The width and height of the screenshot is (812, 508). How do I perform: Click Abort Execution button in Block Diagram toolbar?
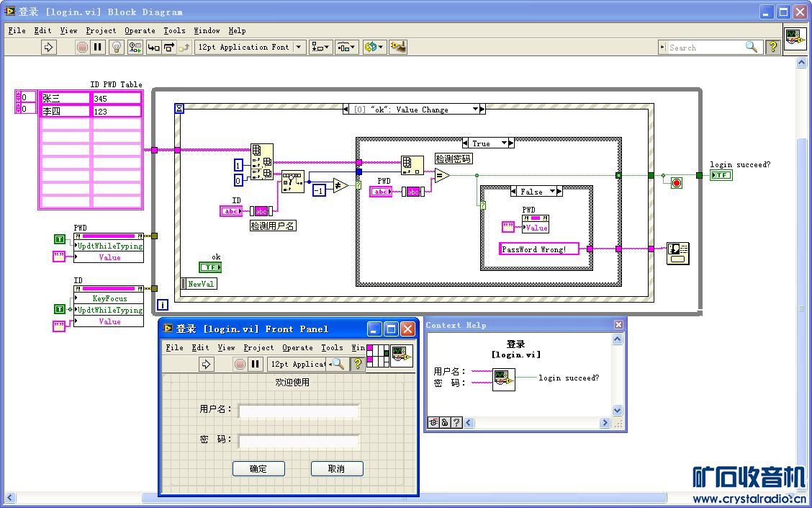coord(82,47)
